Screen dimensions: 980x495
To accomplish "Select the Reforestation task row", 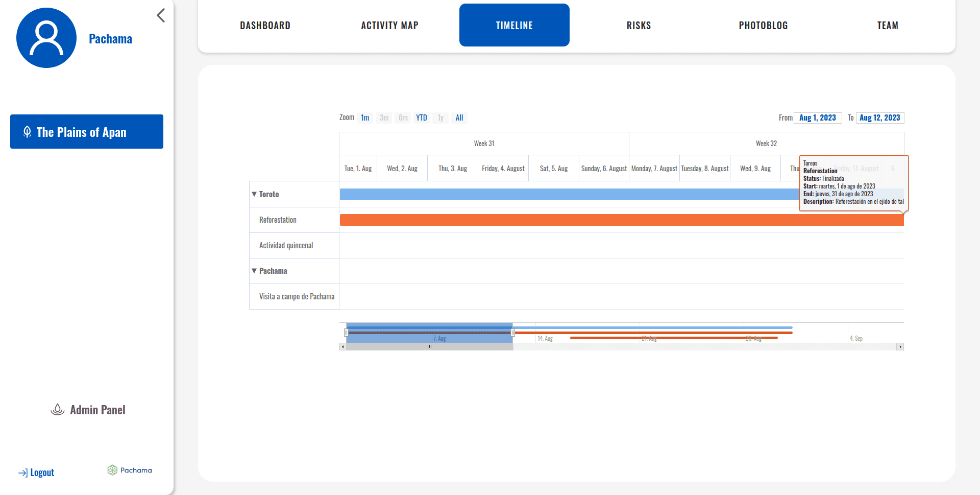I will (294, 220).
